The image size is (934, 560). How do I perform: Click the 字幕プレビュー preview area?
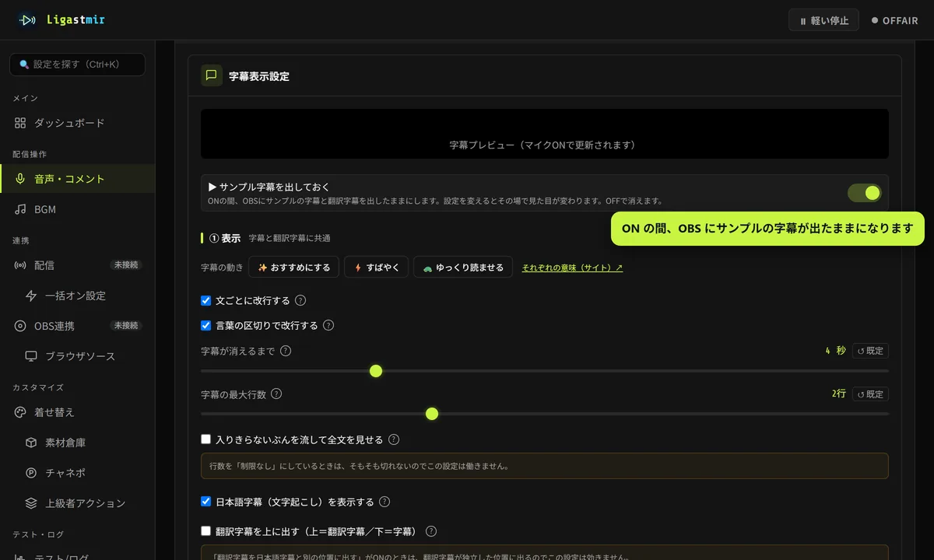point(545,134)
